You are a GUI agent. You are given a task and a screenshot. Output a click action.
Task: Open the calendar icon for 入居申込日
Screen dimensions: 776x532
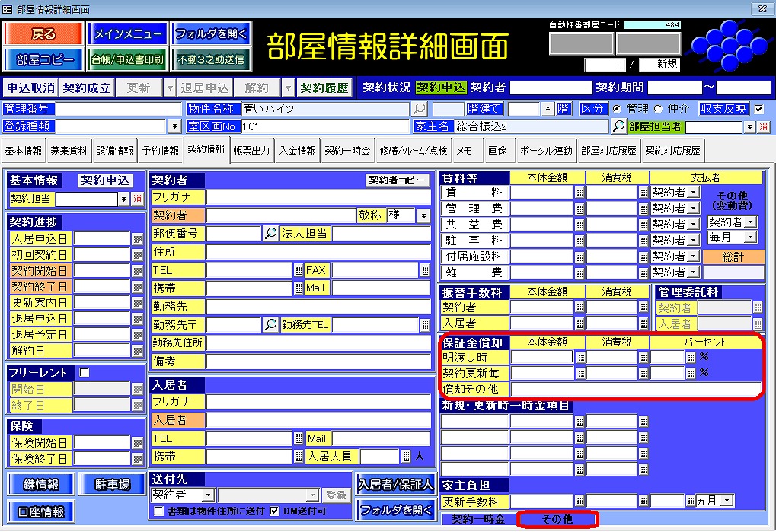(138, 239)
